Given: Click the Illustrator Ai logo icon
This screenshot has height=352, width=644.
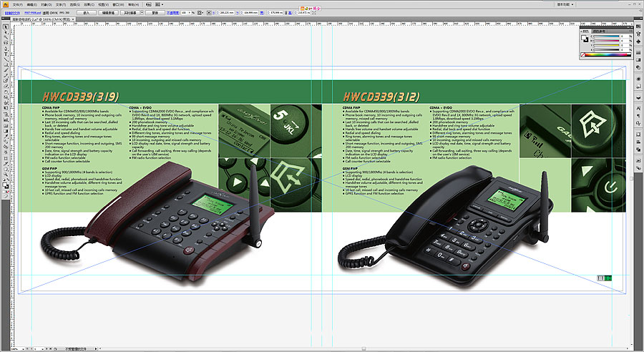Looking at the screenshot, I should [5, 4].
